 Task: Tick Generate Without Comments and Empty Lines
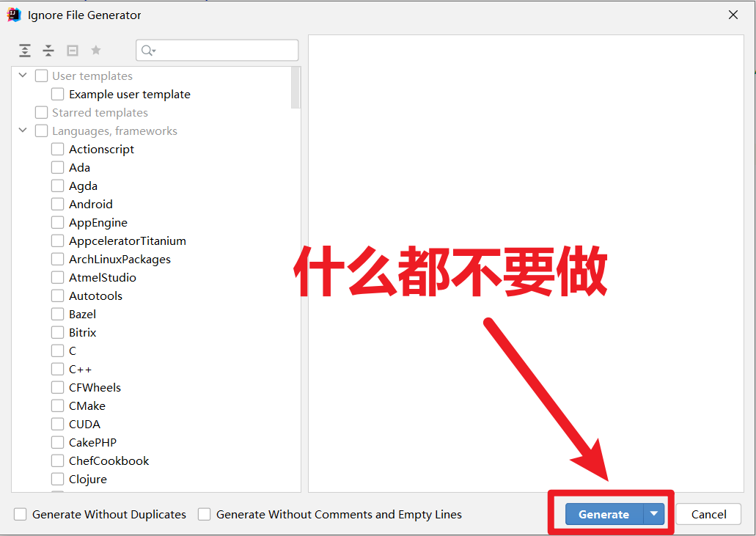[205, 514]
